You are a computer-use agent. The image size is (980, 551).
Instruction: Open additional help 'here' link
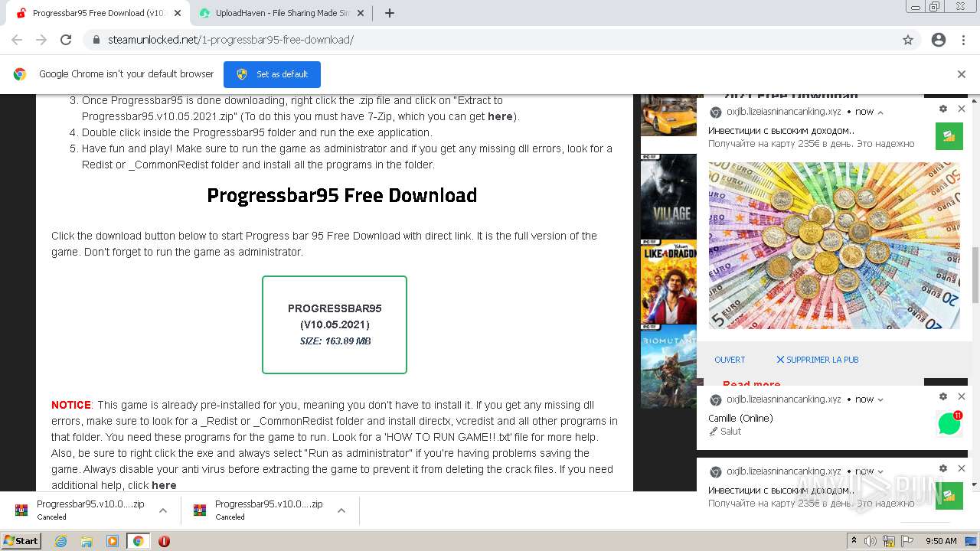pos(164,485)
